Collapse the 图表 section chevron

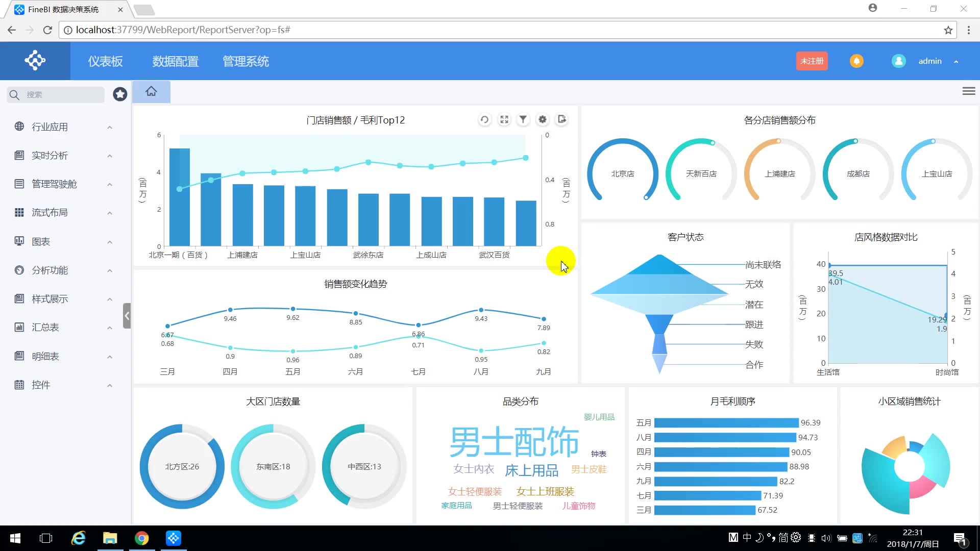click(x=110, y=242)
